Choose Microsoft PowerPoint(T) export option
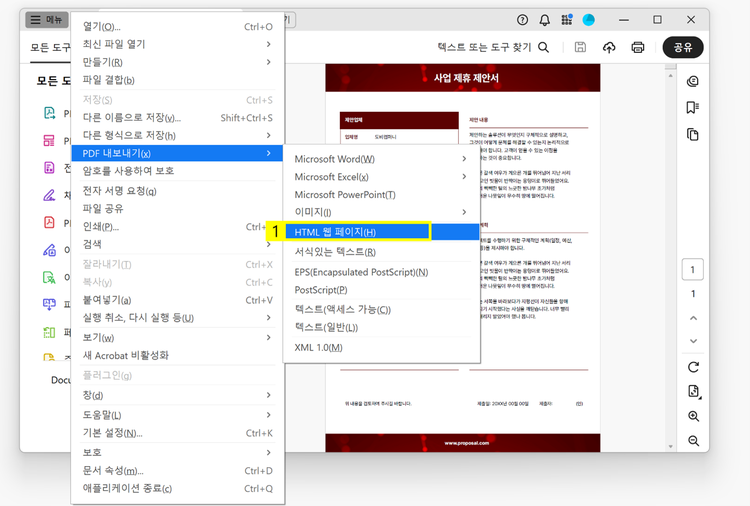 coord(381,195)
